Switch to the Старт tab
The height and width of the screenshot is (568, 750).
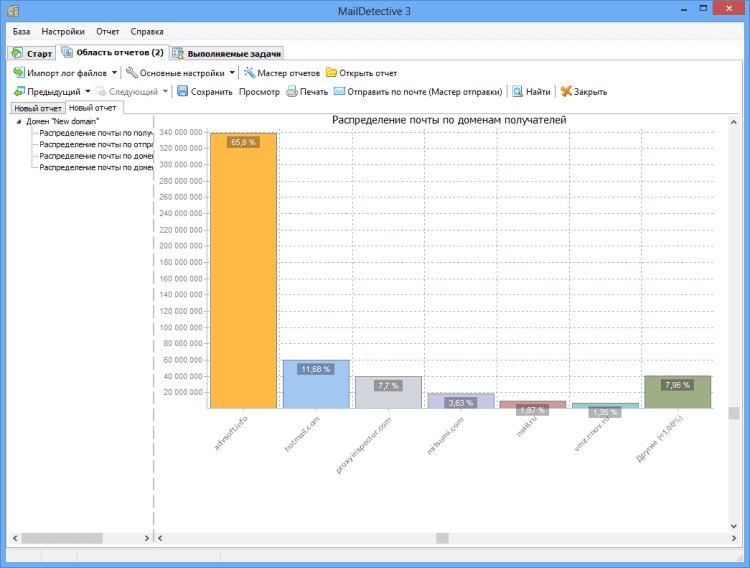[32, 53]
